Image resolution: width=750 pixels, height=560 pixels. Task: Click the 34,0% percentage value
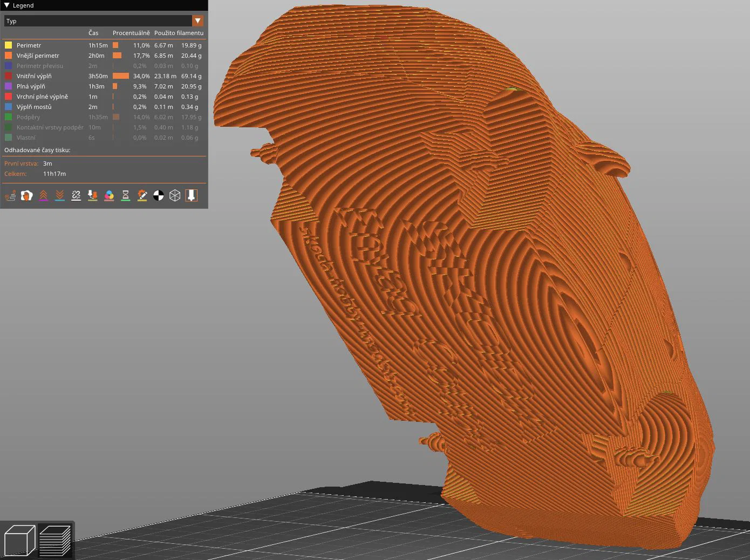(141, 76)
